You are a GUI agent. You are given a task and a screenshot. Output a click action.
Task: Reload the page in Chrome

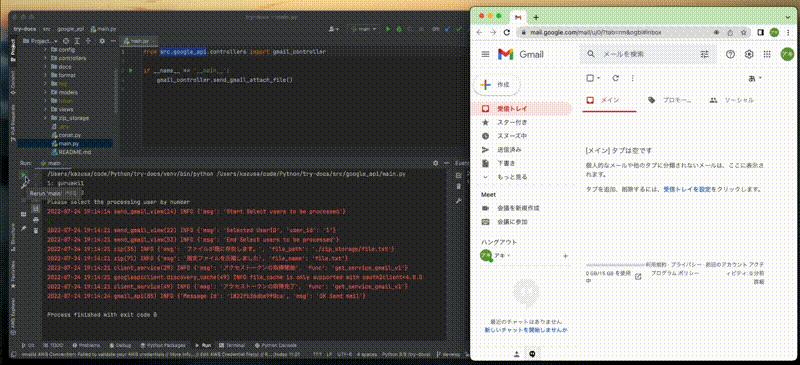(x=507, y=32)
